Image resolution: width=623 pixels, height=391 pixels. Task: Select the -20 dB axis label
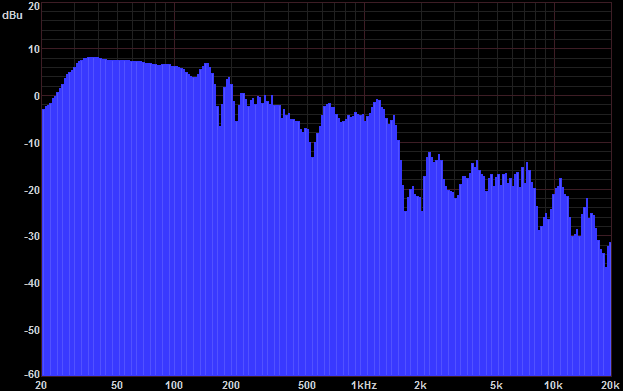(32, 190)
